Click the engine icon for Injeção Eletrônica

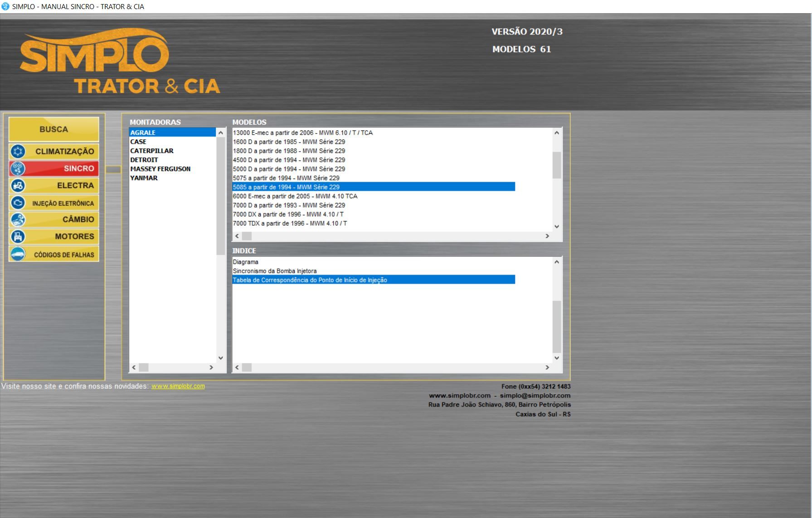click(x=18, y=203)
